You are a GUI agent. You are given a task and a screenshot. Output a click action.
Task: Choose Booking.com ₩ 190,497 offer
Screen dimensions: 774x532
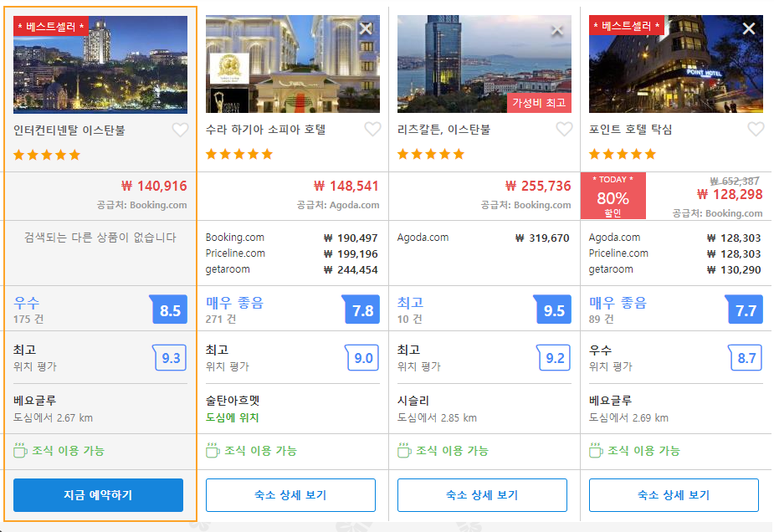click(292, 238)
